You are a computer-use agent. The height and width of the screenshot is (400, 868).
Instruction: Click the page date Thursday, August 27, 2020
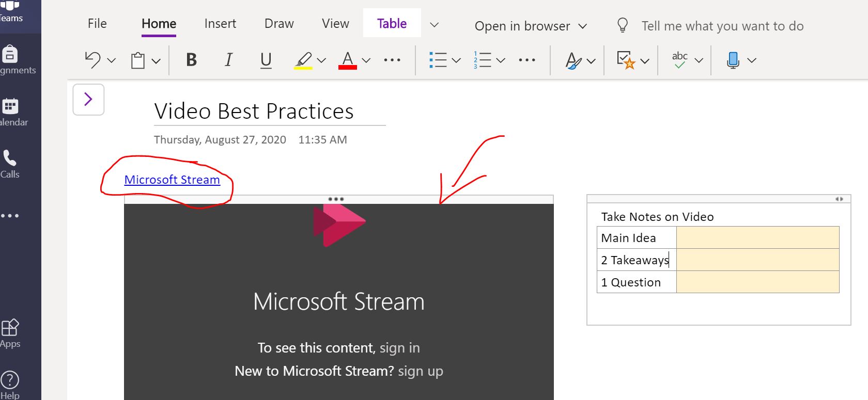(220, 139)
